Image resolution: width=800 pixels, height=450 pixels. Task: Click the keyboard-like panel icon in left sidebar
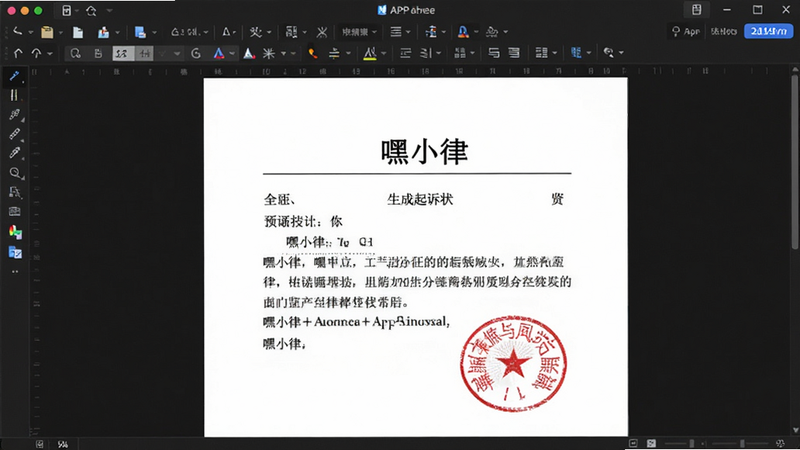click(15, 211)
